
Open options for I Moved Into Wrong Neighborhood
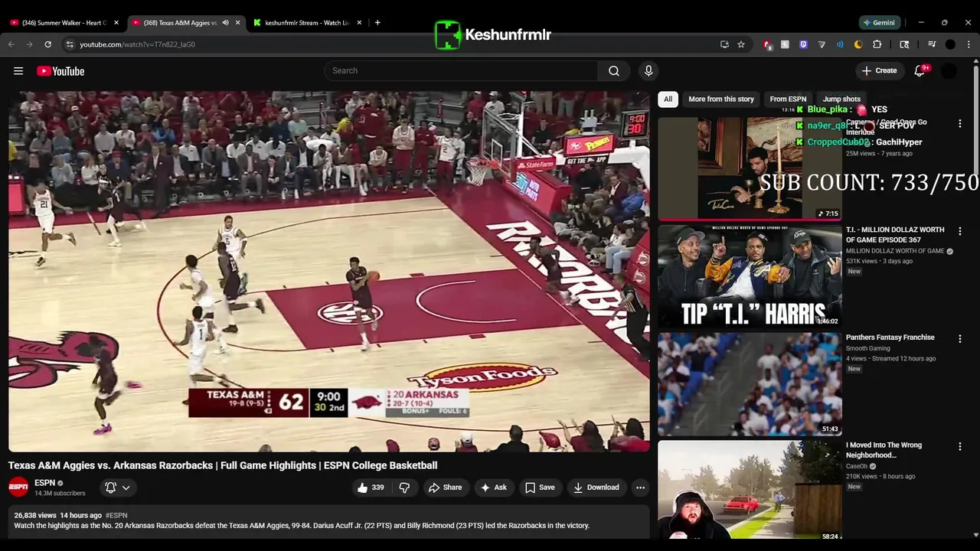tap(960, 446)
